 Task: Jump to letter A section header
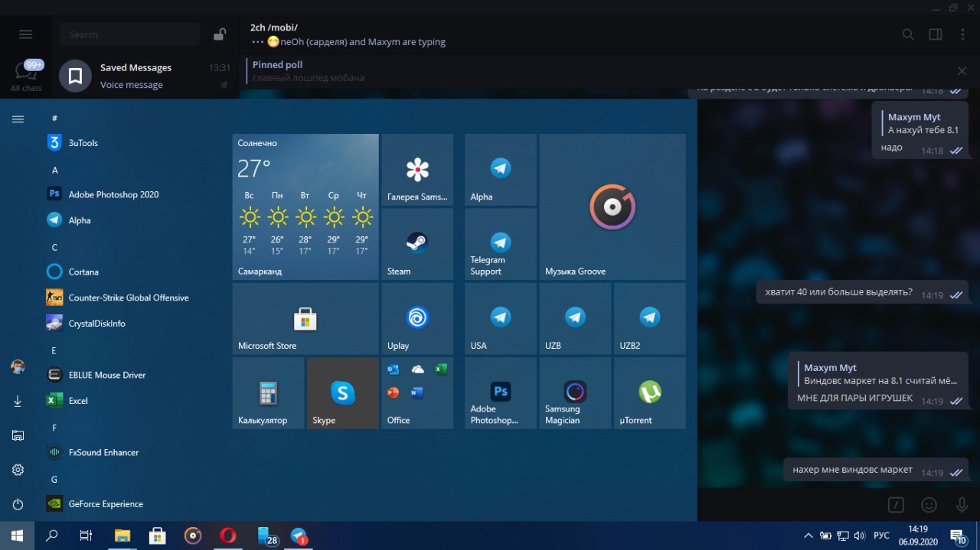coord(54,170)
